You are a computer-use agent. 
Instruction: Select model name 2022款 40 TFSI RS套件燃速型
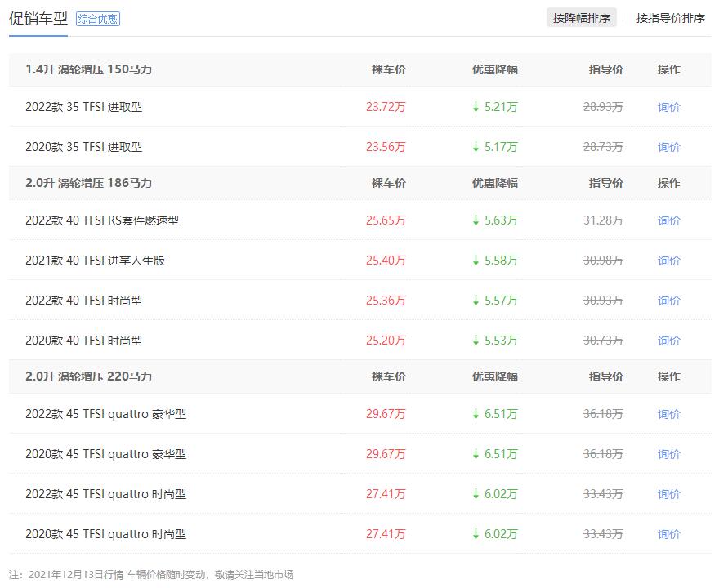tap(102, 220)
